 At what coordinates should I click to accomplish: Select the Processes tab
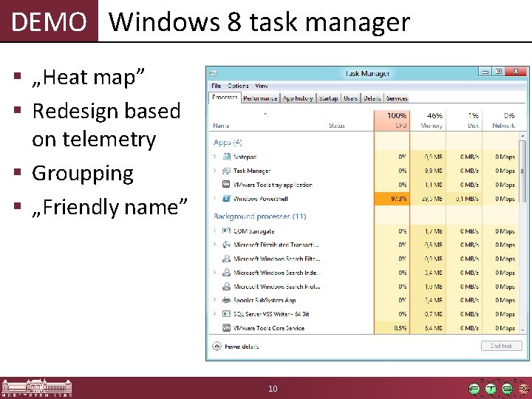coord(225,97)
